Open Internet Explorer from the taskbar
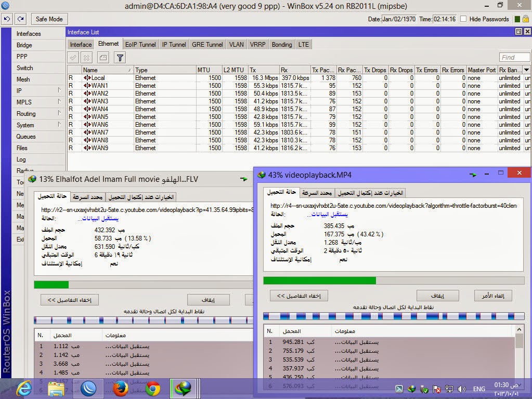This screenshot has width=532, height=399. pos(24,389)
